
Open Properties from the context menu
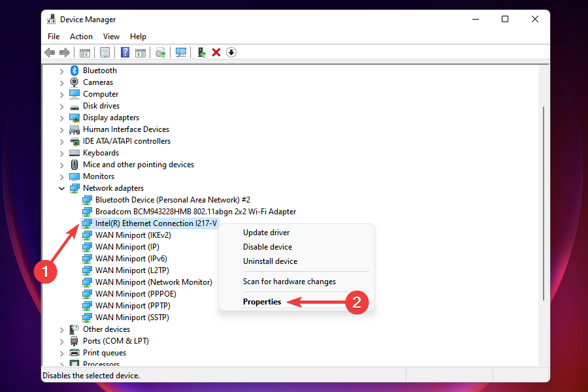262,302
